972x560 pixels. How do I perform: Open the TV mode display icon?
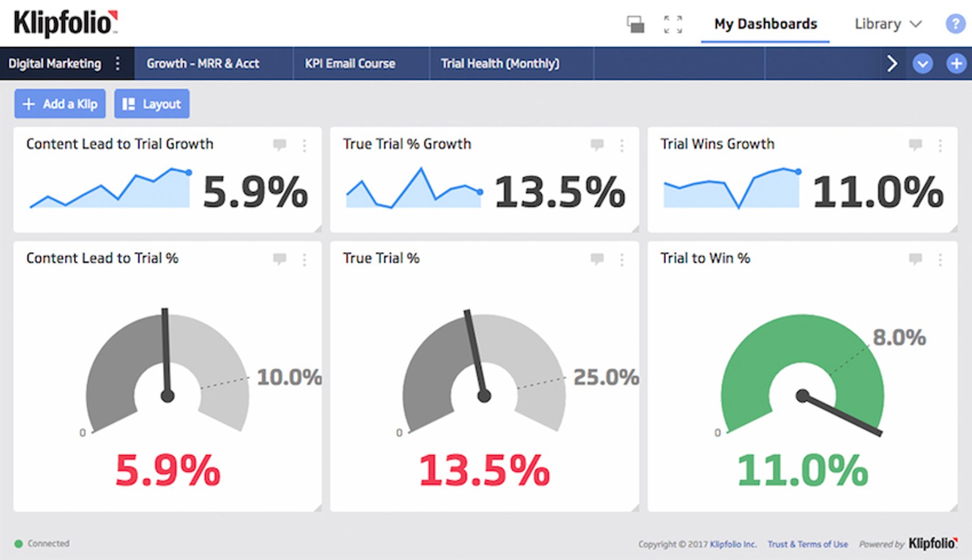click(635, 24)
